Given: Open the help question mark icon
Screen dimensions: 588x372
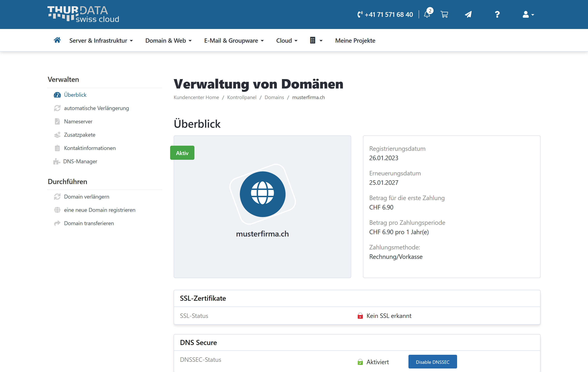Looking at the screenshot, I should (497, 14).
